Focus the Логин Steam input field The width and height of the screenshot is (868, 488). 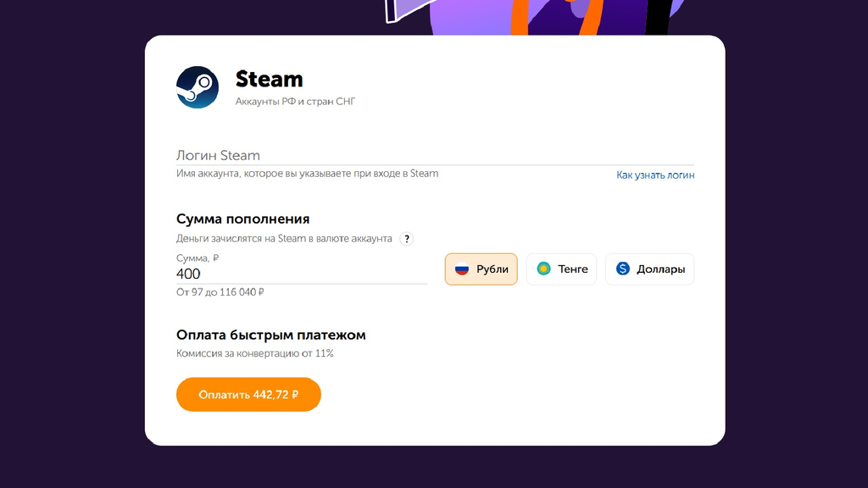point(435,156)
